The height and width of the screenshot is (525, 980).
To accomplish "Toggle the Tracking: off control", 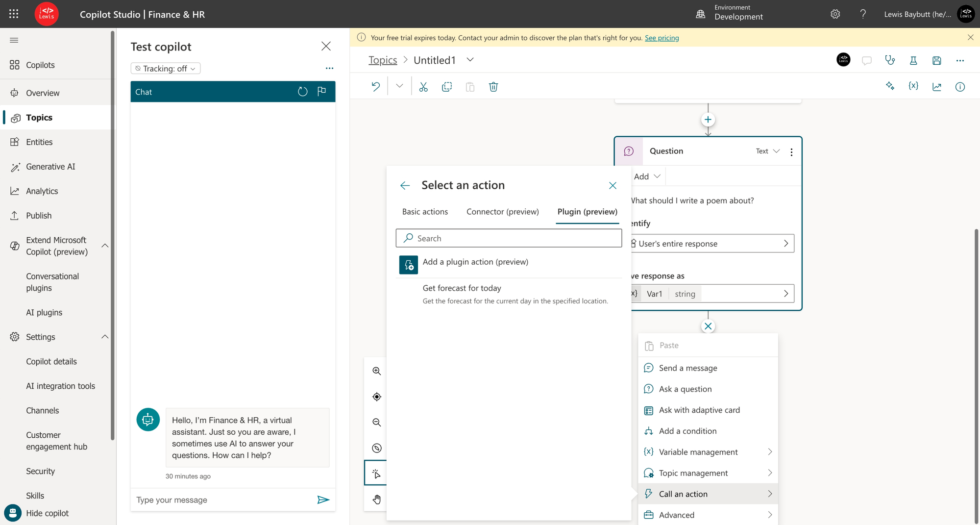I will 166,69.
